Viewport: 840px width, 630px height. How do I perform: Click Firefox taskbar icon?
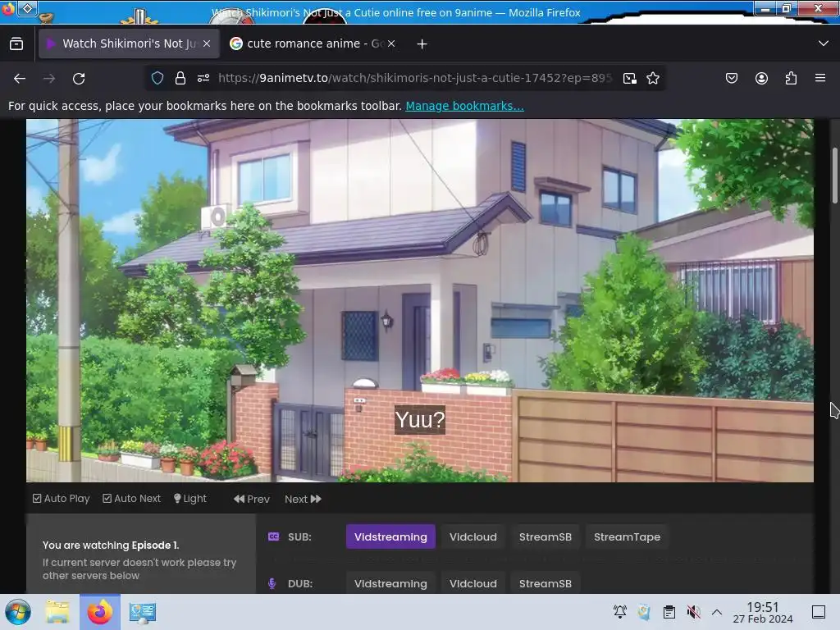99,612
